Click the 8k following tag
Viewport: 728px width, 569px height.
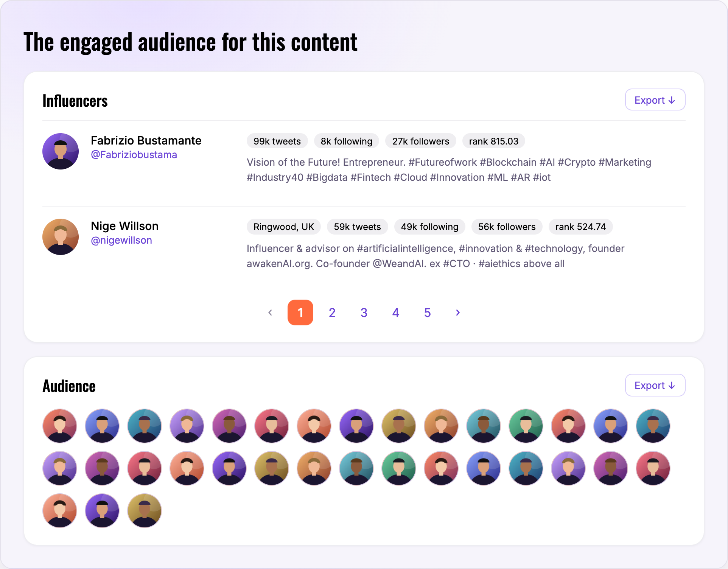coord(347,141)
